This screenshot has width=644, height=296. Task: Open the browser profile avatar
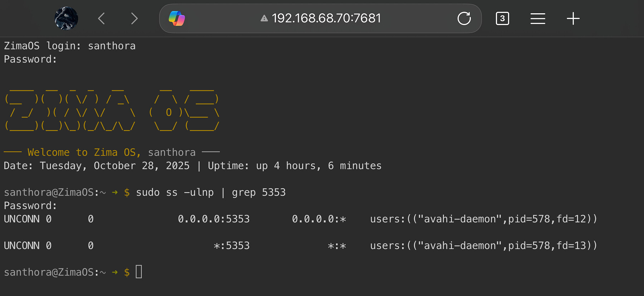[x=66, y=18]
